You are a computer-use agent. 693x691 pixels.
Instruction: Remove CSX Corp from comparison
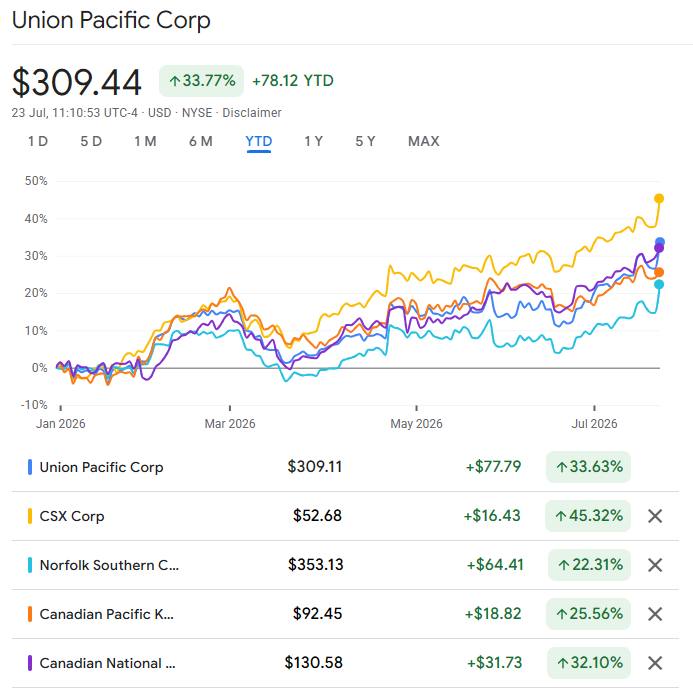[655, 516]
